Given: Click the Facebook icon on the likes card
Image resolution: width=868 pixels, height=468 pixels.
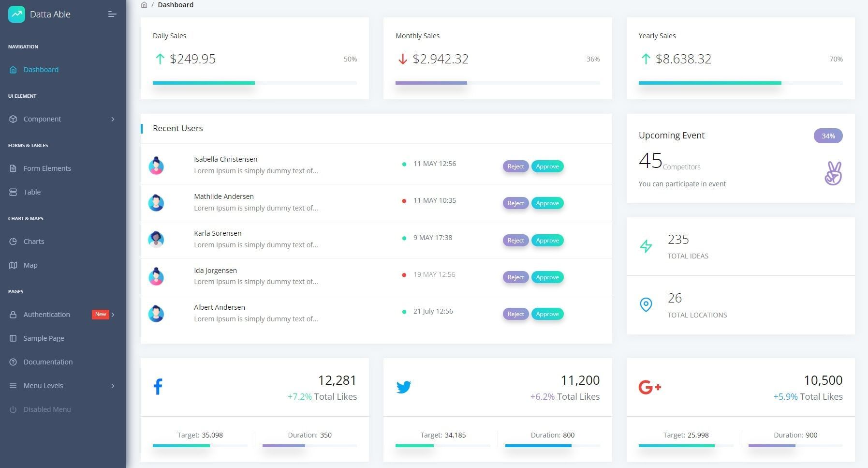Looking at the screenshot, I should coord(158,386).
